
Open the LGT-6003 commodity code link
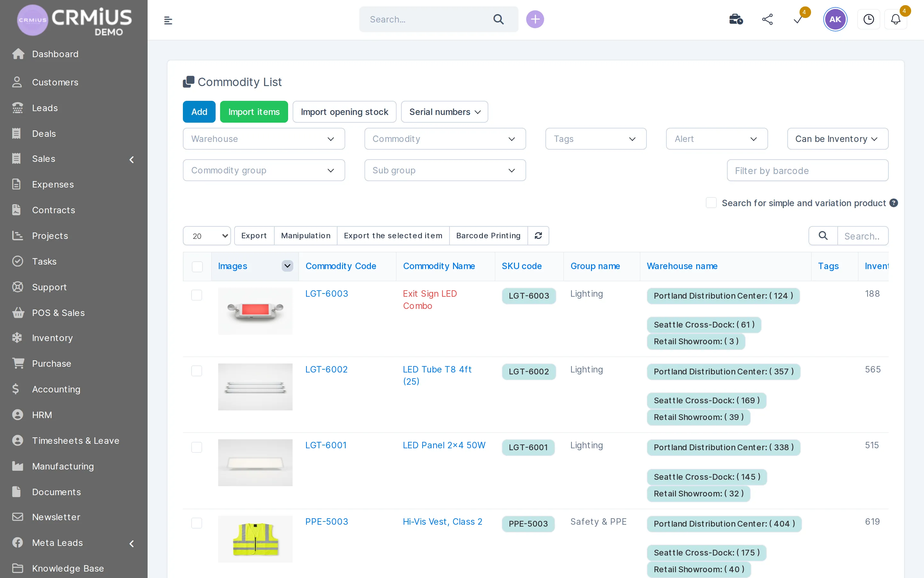[x=327, y=293]
